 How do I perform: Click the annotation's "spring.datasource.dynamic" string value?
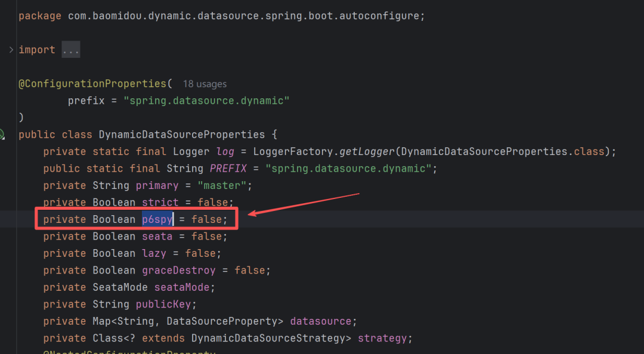pyautogui.click(x=206, y=101)
